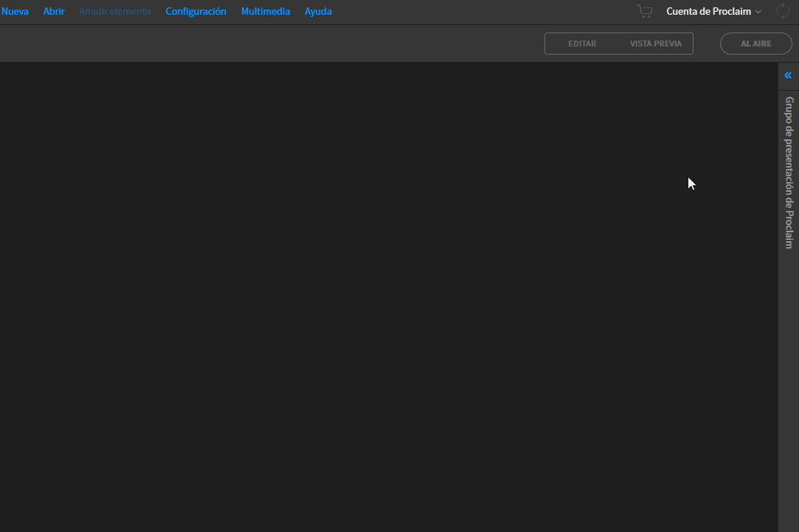This screenshot has height=532, width=799.
Task: Open the Ayuda menu
Action: coord(318,11)
